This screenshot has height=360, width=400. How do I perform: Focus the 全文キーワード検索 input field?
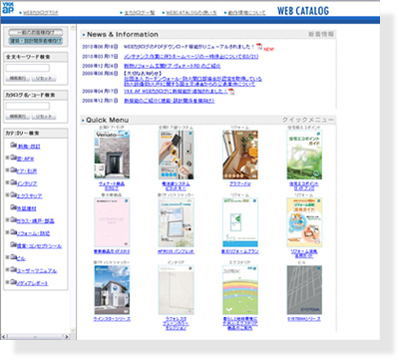tap(28, 68)
